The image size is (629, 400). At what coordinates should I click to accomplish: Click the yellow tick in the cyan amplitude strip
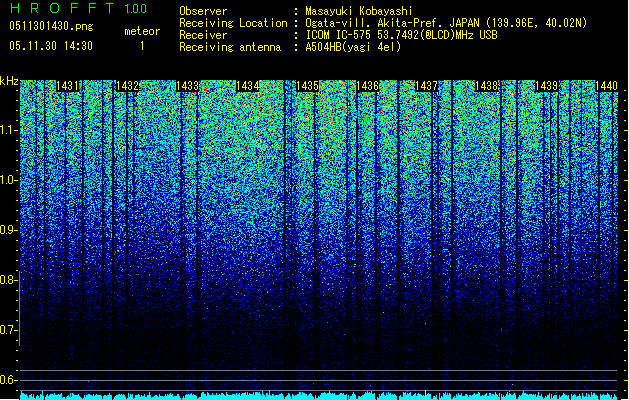[x=425, y=394]
